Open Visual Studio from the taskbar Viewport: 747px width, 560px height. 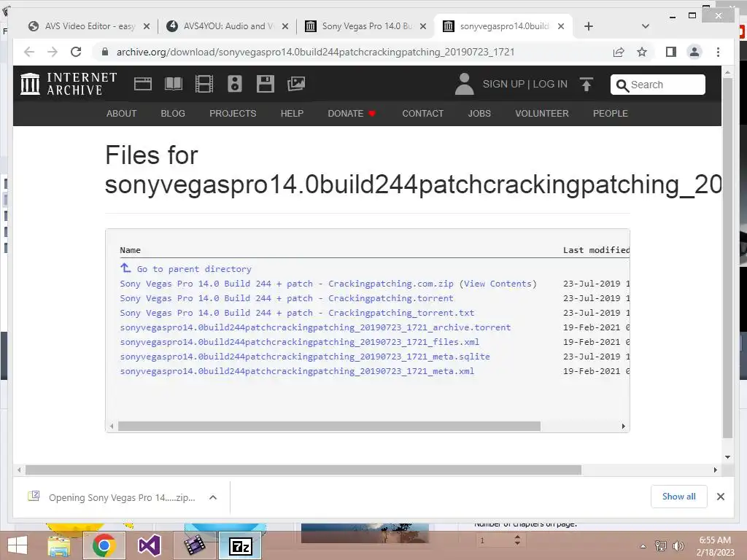click(149, 545)
